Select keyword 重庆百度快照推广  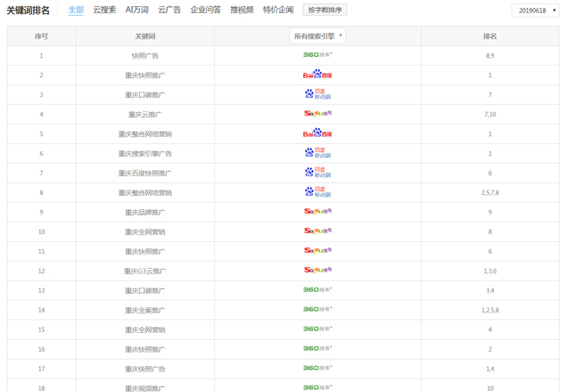tap(145, 173)
